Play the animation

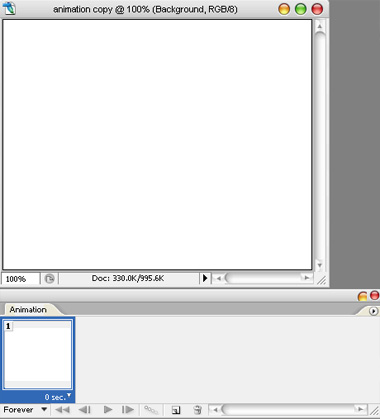(108, 410)
